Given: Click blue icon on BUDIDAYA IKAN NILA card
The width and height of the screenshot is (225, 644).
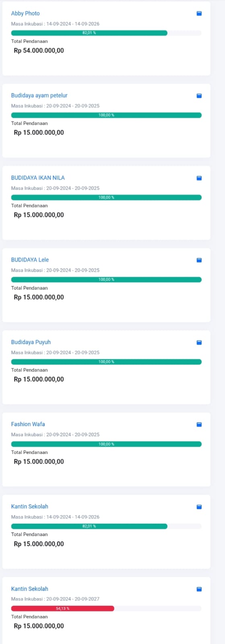Looking at the screenshot, I should (199, 178).
